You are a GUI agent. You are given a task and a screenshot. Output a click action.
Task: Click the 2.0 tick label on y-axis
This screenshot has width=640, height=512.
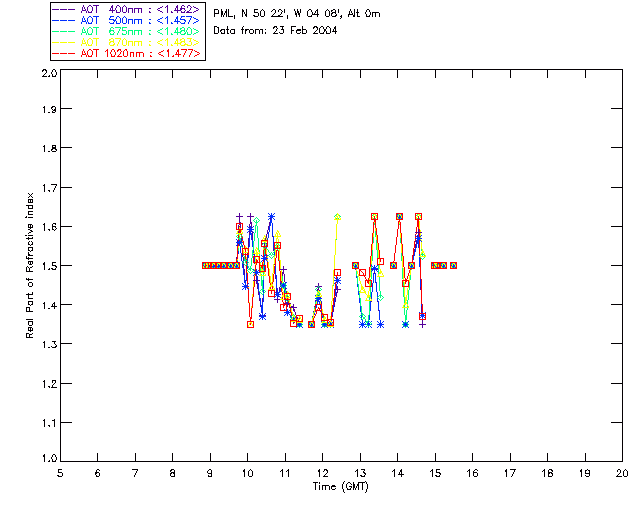(47, 74)
